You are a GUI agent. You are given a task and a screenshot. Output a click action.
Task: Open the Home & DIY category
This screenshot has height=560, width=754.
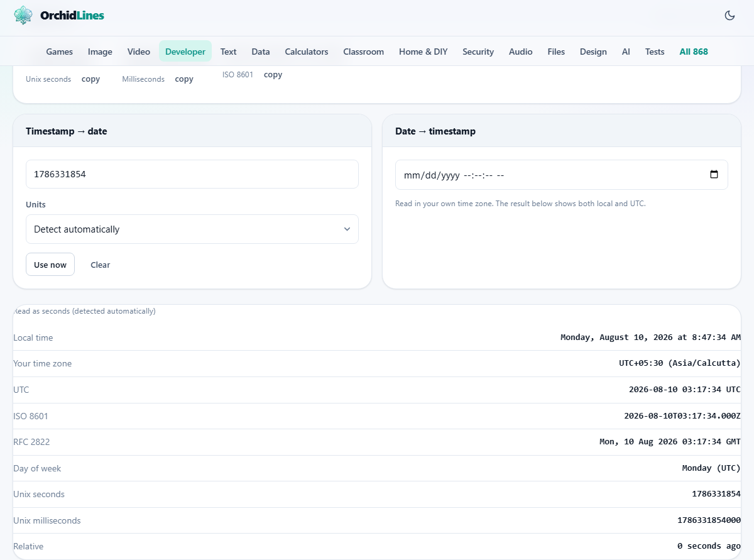[x=423, y=52]
